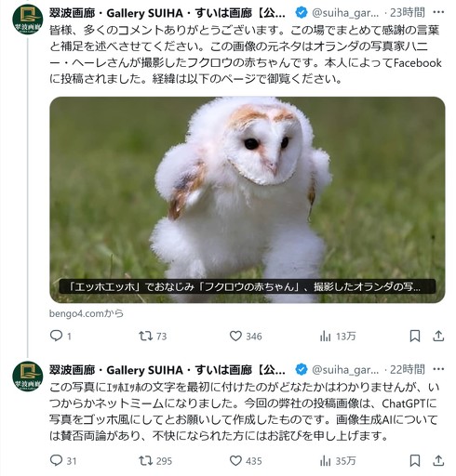
Task: Open reply icon on tweet with 31 comments
Action: [x=63, y=461]
